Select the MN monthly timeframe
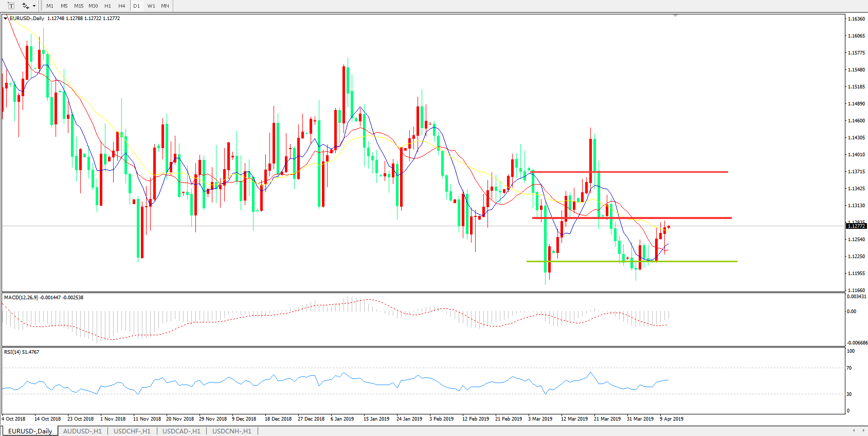 point(165,6)
